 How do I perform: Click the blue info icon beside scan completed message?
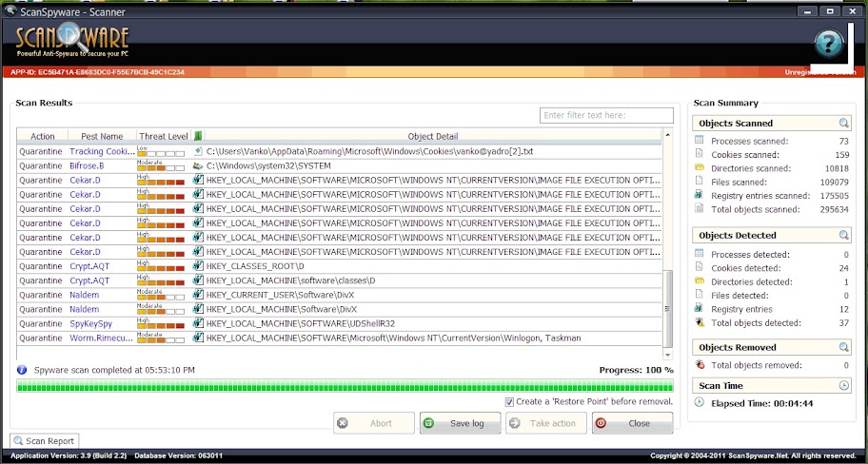(x=22, y=370)
